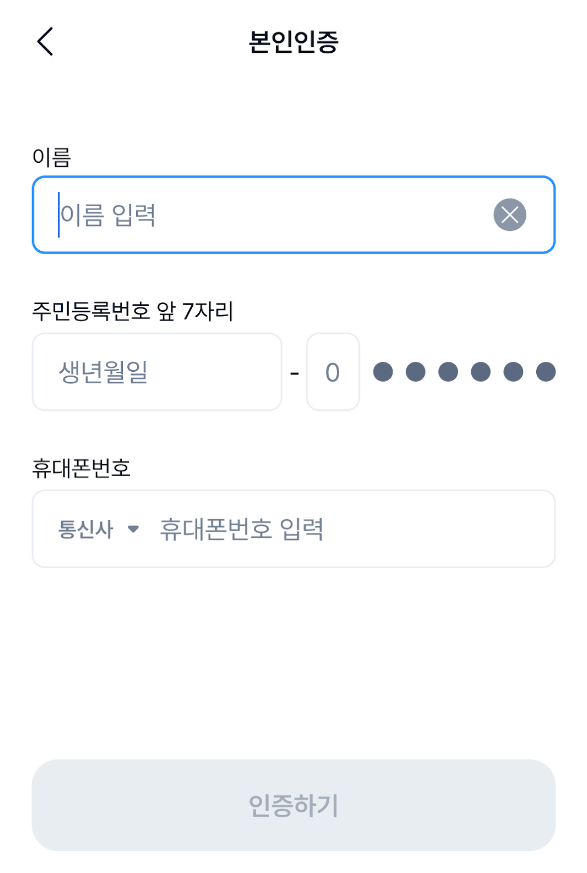
Task: Tap the second masked dot of the ID number
Action: [415, 372]
